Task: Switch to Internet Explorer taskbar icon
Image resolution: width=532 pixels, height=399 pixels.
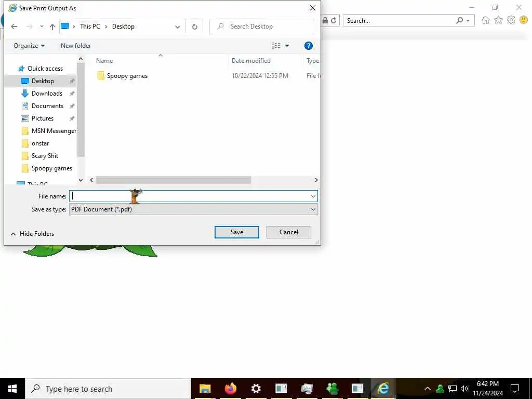Action: point(383,389)
